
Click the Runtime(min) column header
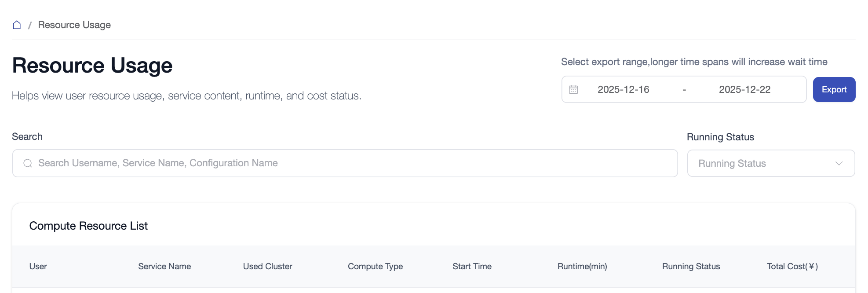tap(582, 267)
